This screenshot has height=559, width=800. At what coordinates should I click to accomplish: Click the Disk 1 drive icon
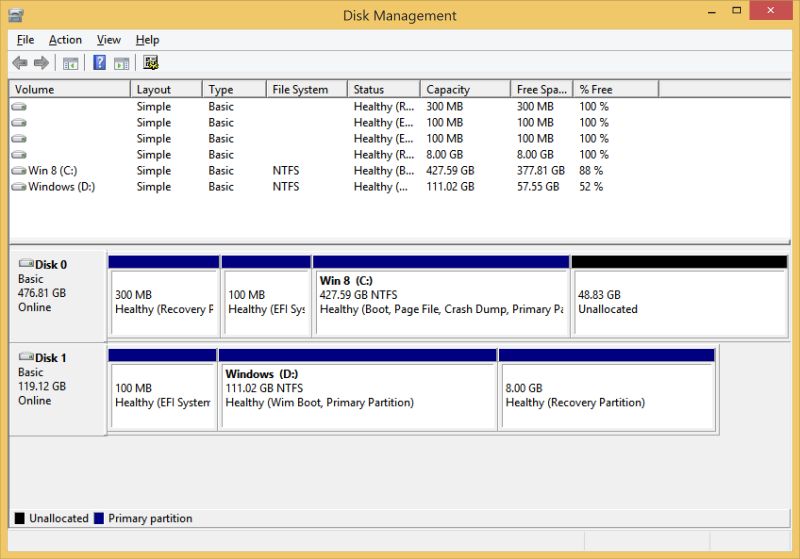tap(26, 357)
